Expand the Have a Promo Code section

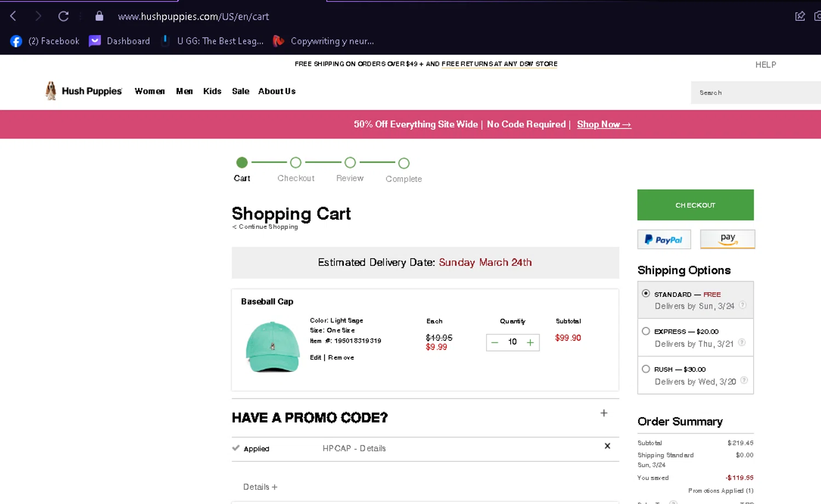point(604,413)
